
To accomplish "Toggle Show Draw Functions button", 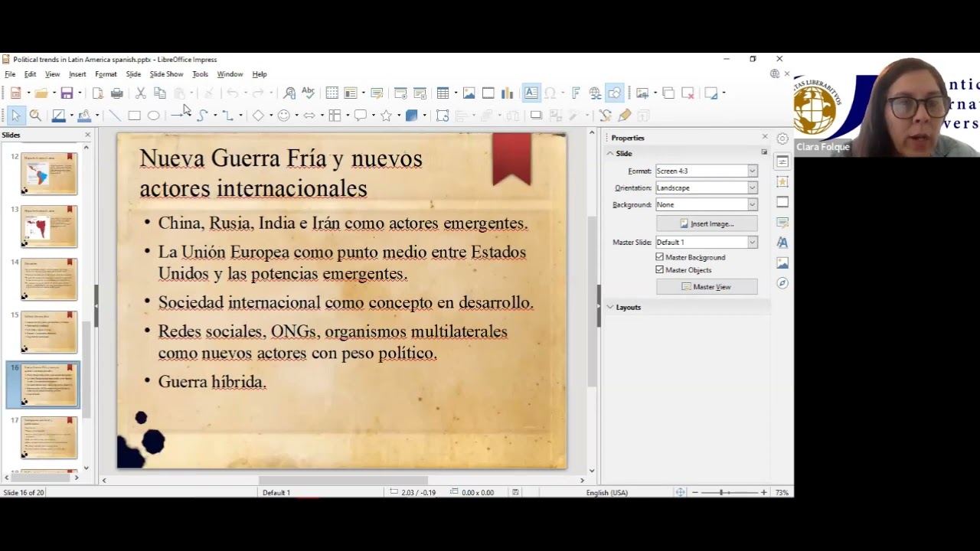I will tap(614, 93).
